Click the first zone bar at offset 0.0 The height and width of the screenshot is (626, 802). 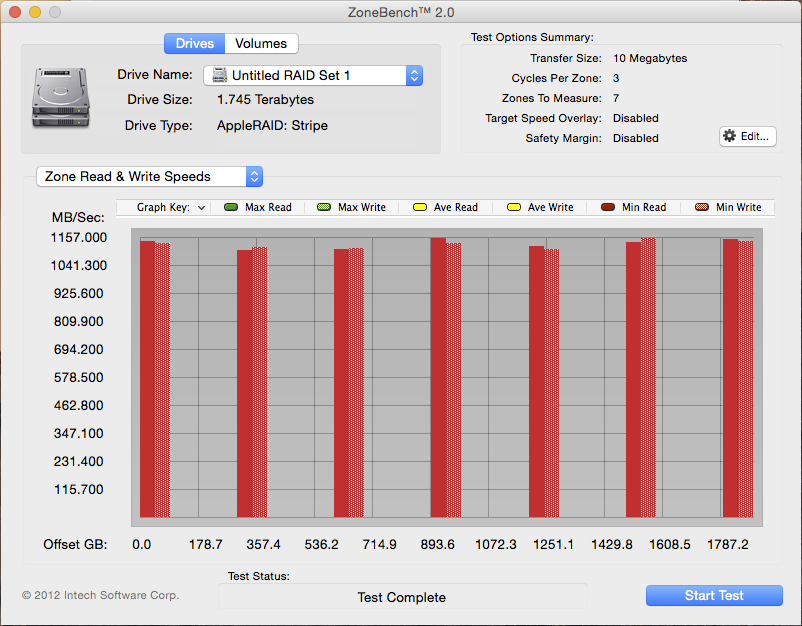[154, 380]
